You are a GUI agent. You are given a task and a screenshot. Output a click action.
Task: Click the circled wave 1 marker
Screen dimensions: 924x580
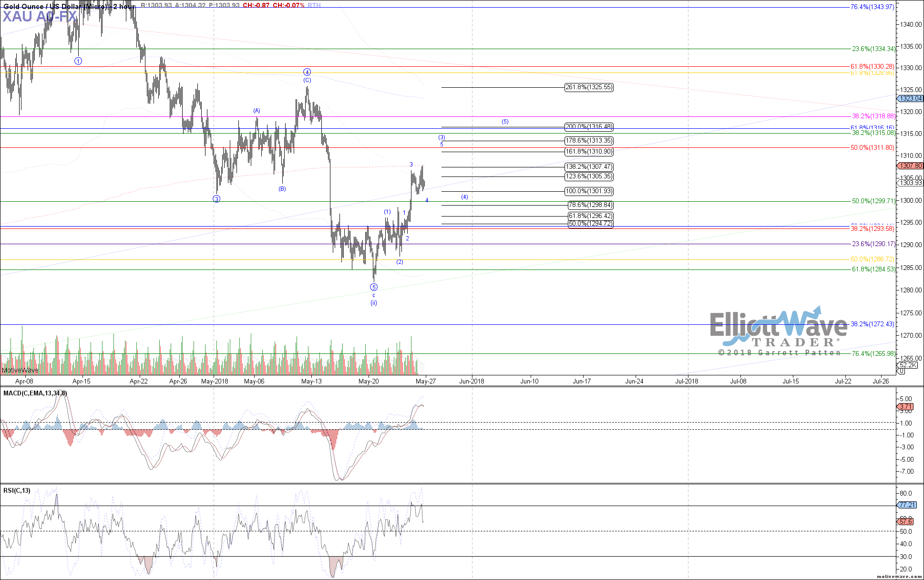(78, 61)
